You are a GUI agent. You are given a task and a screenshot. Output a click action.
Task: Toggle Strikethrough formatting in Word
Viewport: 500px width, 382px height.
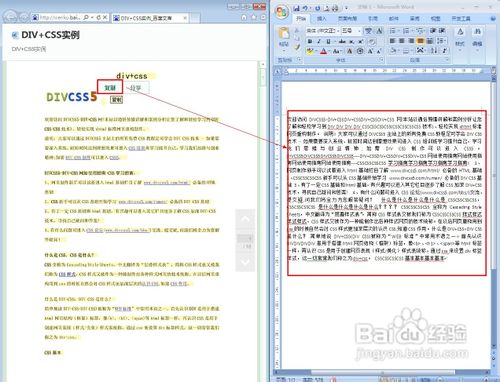(342, 41)
